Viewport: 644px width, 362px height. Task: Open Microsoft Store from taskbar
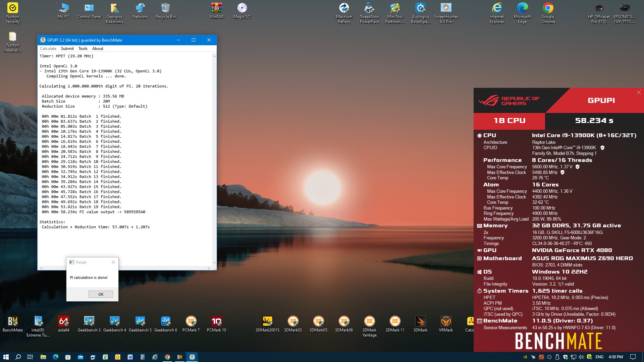tap(68, 357)
